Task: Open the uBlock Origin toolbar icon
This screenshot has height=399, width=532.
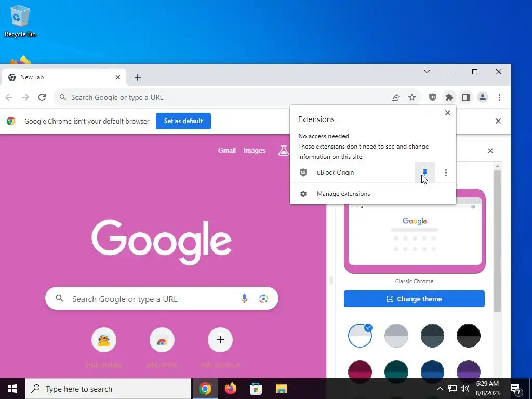Action: tap(433, 97)
